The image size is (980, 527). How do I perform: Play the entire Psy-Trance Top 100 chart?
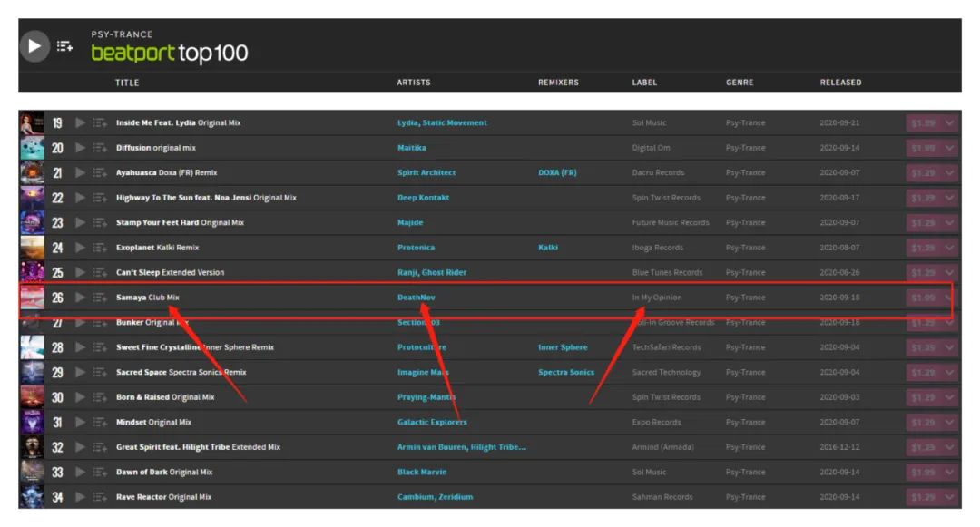tap(34, 46)
